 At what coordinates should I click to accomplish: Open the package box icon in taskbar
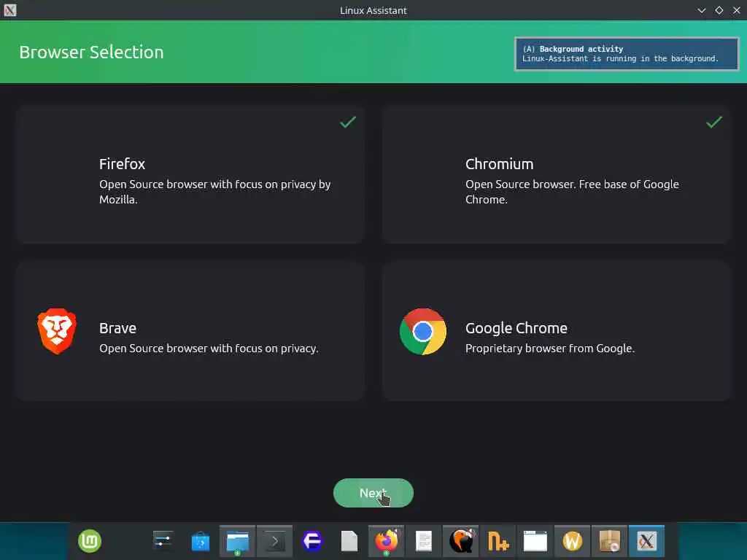pos(609,542)
